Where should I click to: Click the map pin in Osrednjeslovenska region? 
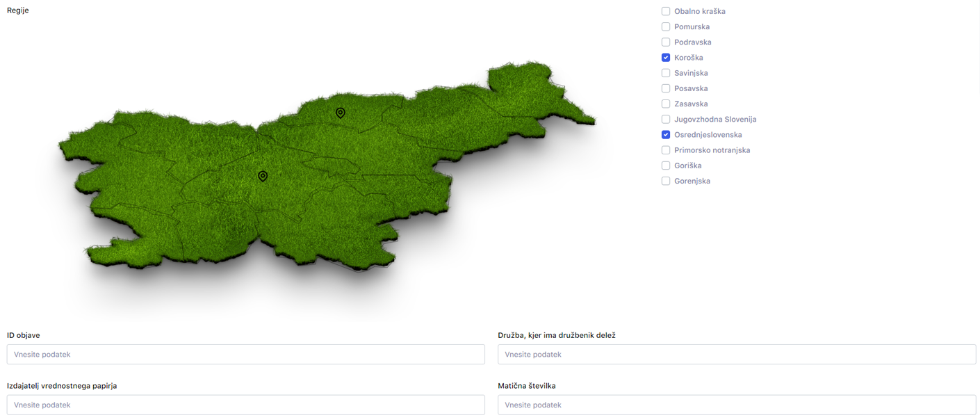(263, 176)
